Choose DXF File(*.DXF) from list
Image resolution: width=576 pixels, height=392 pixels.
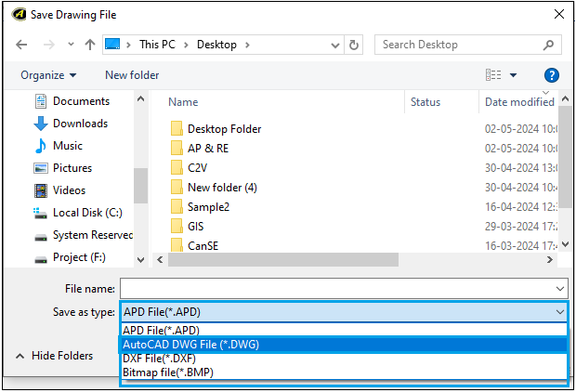pyautogui.click(x=160, y=359)
